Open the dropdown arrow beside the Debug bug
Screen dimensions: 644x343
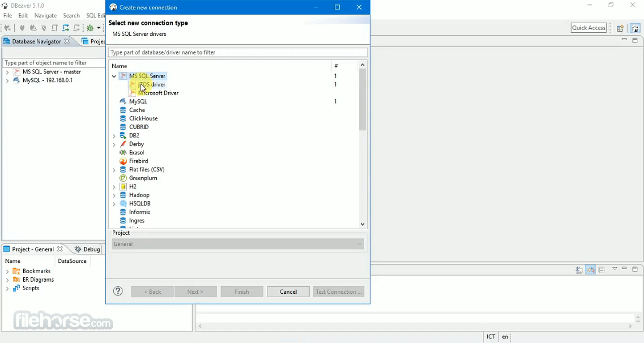coord(99,28)
